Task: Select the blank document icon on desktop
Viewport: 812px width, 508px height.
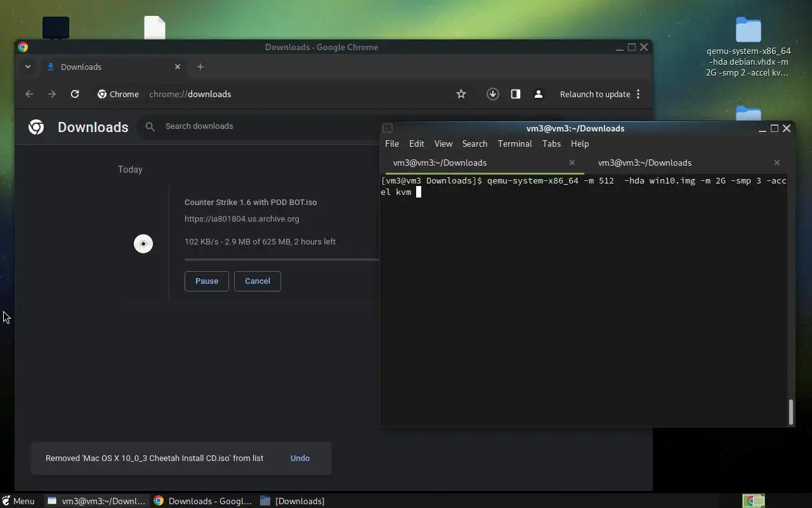Action: click(155, 27)
